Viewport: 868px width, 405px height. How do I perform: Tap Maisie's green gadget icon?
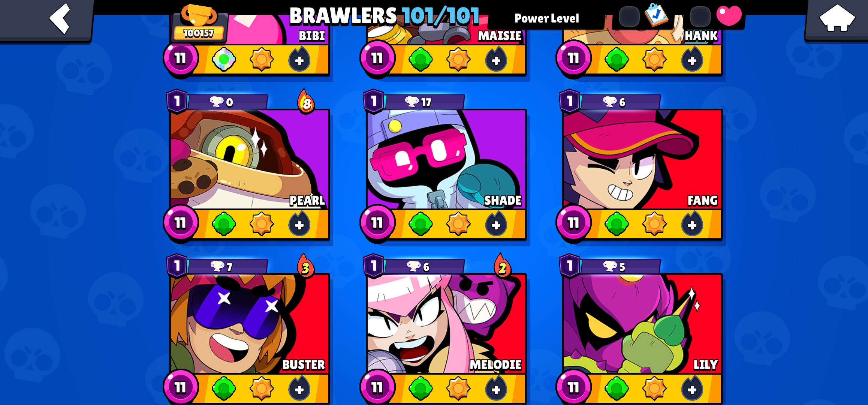click(421, 59)
